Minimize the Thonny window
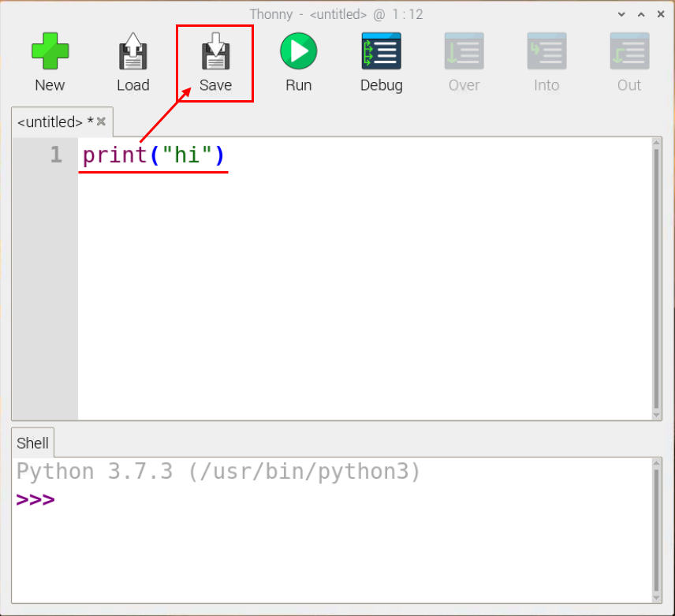The image size is (675, 616). point(621,14)
